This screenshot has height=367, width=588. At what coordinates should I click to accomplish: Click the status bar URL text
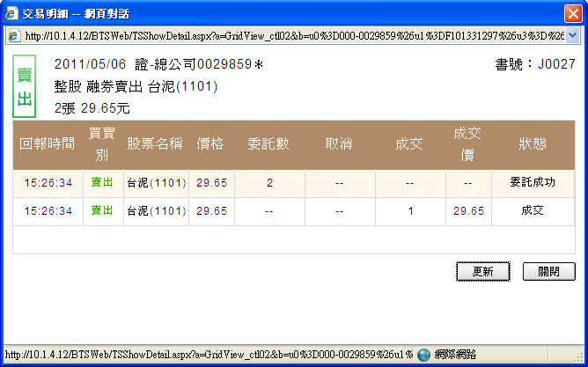(209, 355)
